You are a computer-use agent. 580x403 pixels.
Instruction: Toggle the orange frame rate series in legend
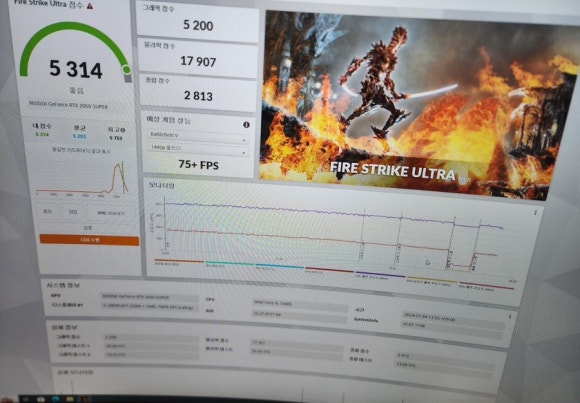tap(179, 262)
